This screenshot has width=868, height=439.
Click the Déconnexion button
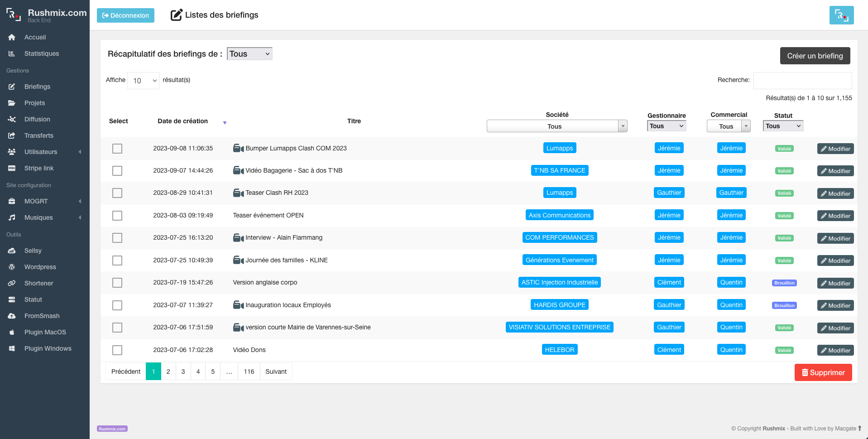(125, 15)
